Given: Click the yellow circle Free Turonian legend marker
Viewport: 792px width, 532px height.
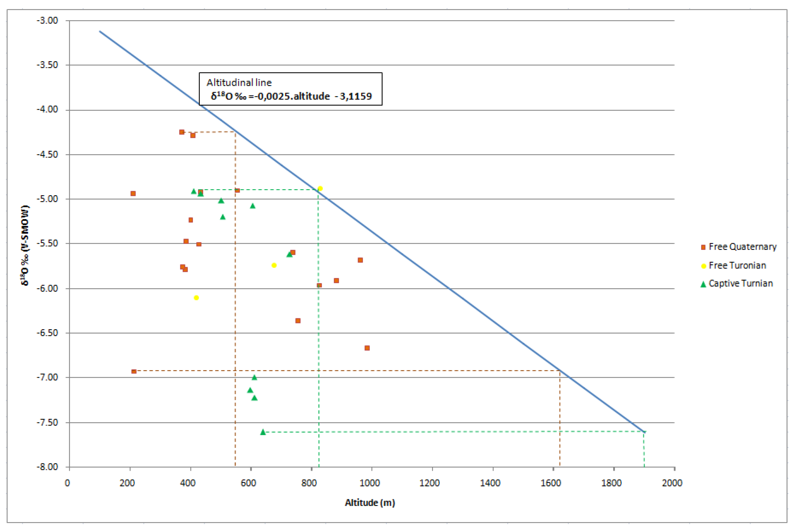Looking at the screenshot, I should 703,266.
